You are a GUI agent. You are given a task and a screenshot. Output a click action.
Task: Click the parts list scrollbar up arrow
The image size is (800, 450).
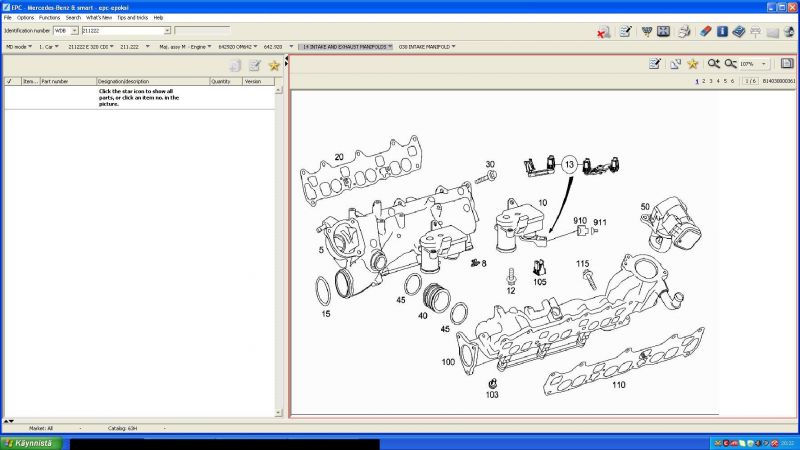click(279, 90)
